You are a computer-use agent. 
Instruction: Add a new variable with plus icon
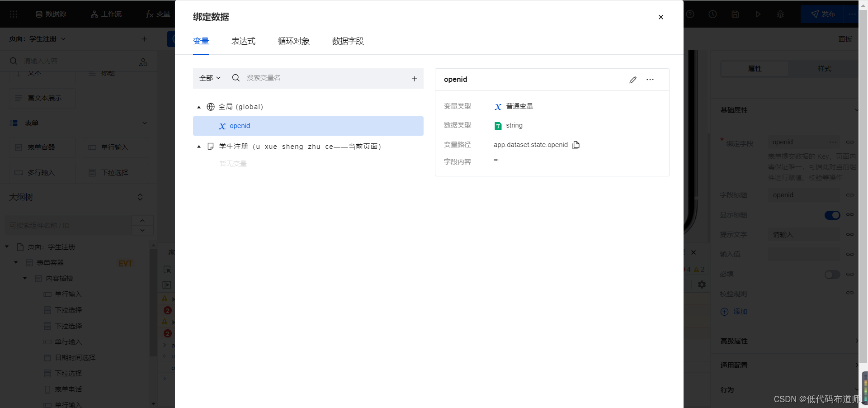414,78
